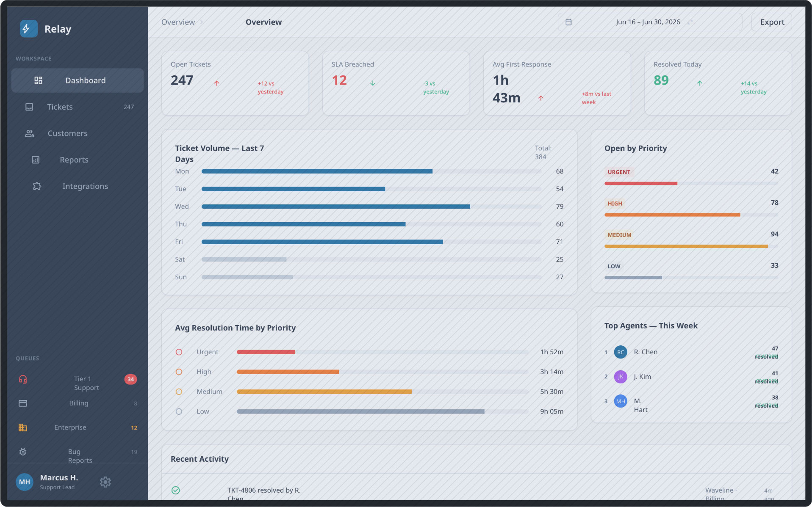Click the expand icon beside the date range
Image resolution: width=812 pixels, height=507 pixels.
690,22
